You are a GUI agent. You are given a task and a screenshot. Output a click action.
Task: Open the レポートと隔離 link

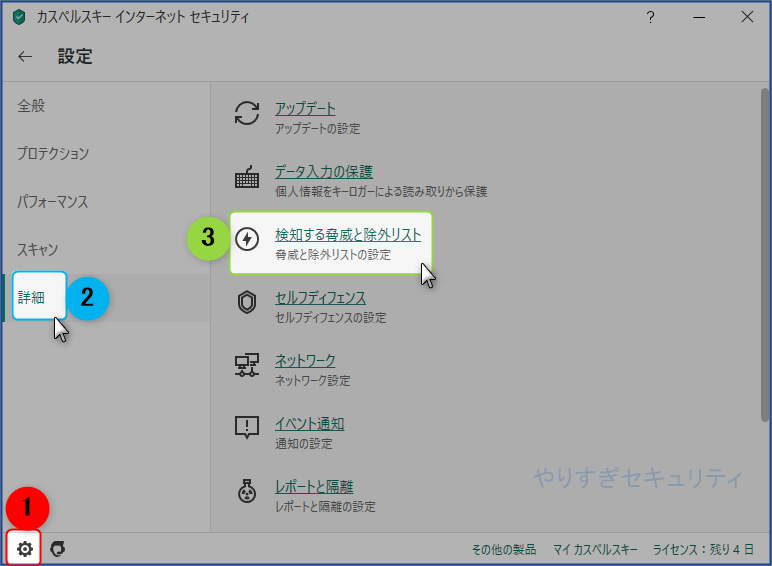pos(314,487)
